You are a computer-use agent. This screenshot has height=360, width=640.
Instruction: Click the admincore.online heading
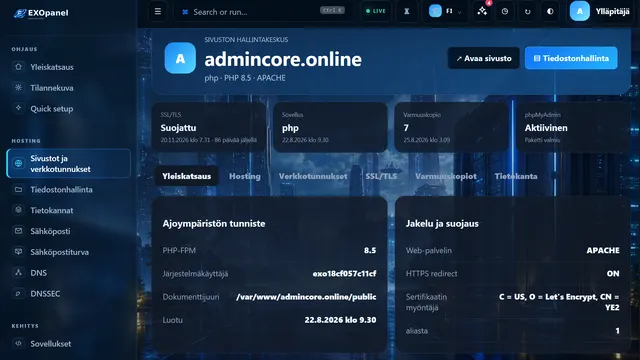283,60
